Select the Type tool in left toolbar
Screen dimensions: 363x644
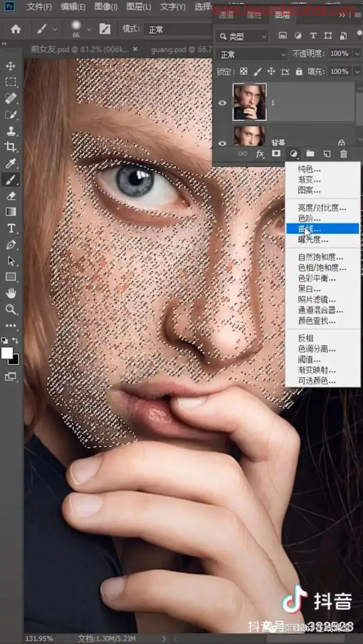click(10, 228)
